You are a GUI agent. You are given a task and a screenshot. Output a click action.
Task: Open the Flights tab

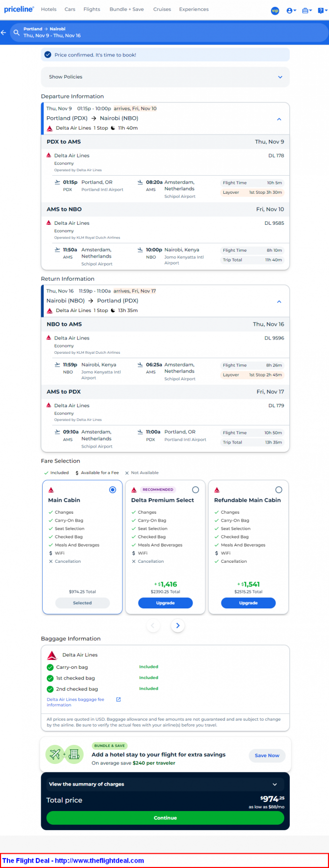coord(92,9)
